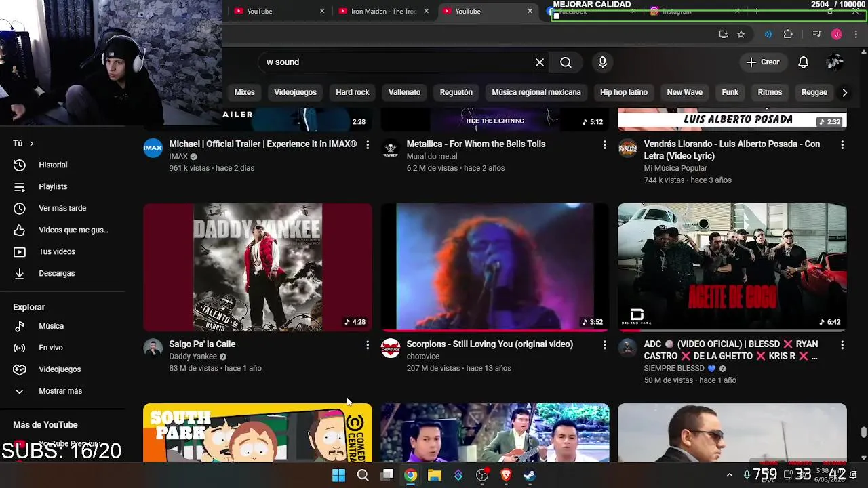
Task: Open the Michael Official Trailer title link
Action: tap(263, 144)
